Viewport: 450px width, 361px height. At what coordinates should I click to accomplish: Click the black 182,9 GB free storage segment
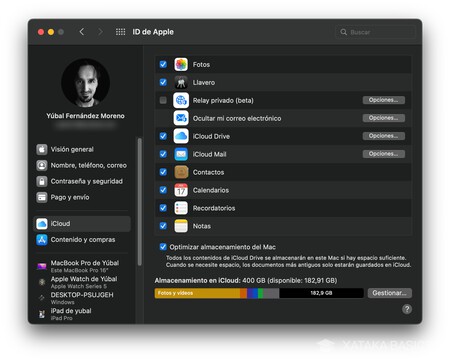coord(321,293)
